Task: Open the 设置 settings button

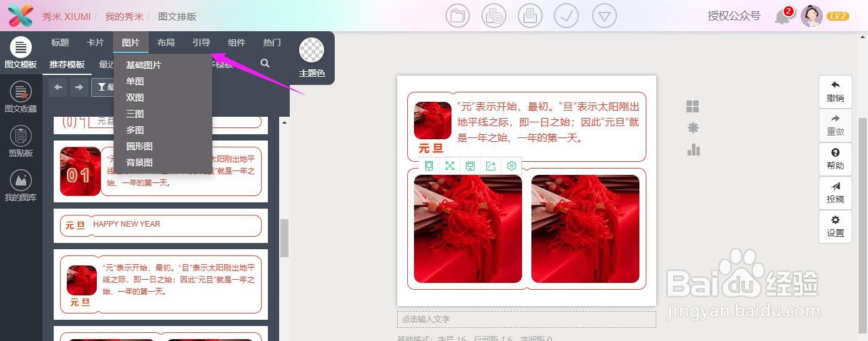Action: pyautogui.click(x=835, y=226)
